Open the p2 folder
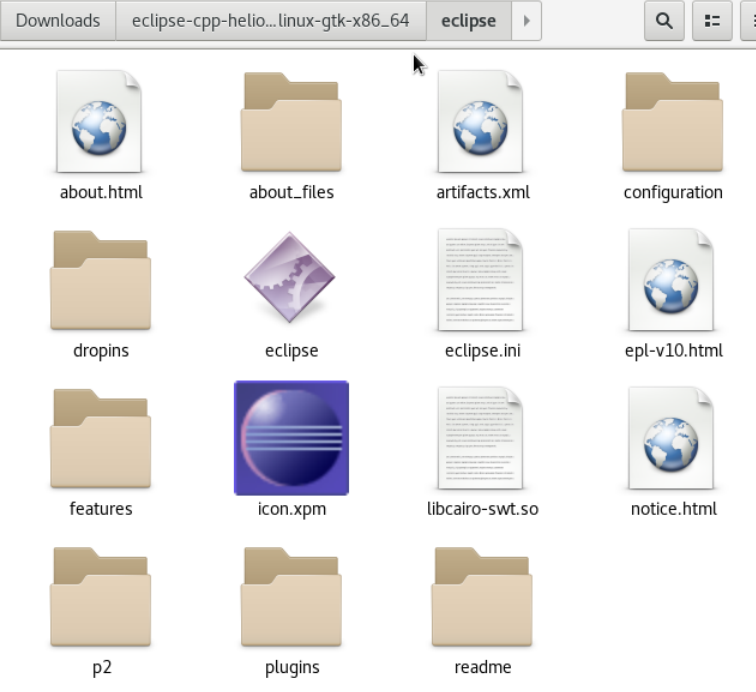The image size is (756, 692). [100, 597]
